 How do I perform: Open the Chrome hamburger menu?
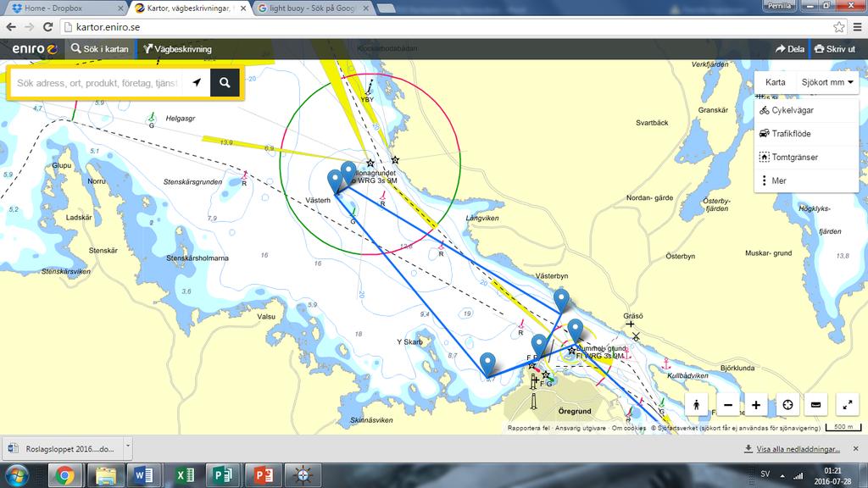coord(858,27)
